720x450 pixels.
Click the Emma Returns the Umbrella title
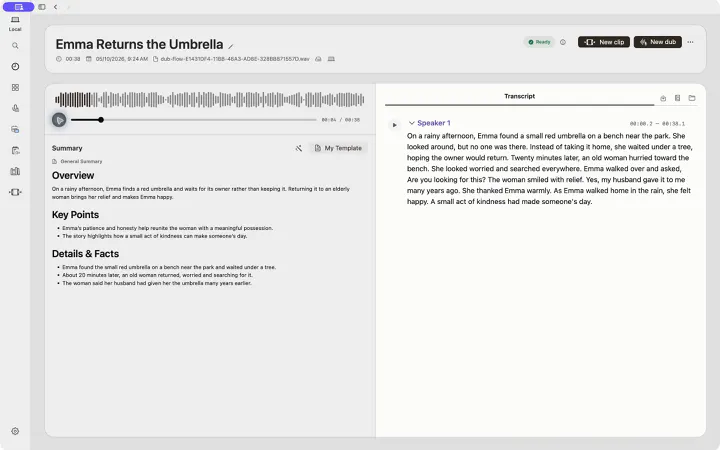pyautogui.click(x=139, y=45)
